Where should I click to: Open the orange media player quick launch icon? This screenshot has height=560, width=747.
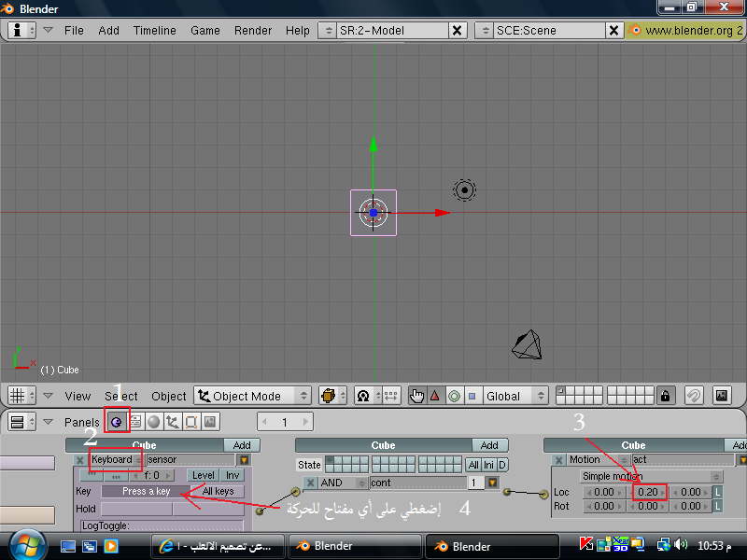[111, 546]
